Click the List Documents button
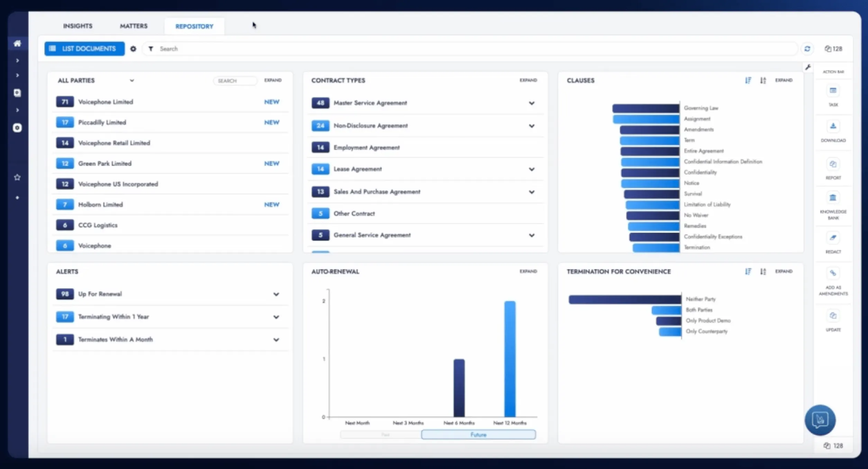Image resolution: width=868 pixels, height=469 pixels. (x=84, y=49)
